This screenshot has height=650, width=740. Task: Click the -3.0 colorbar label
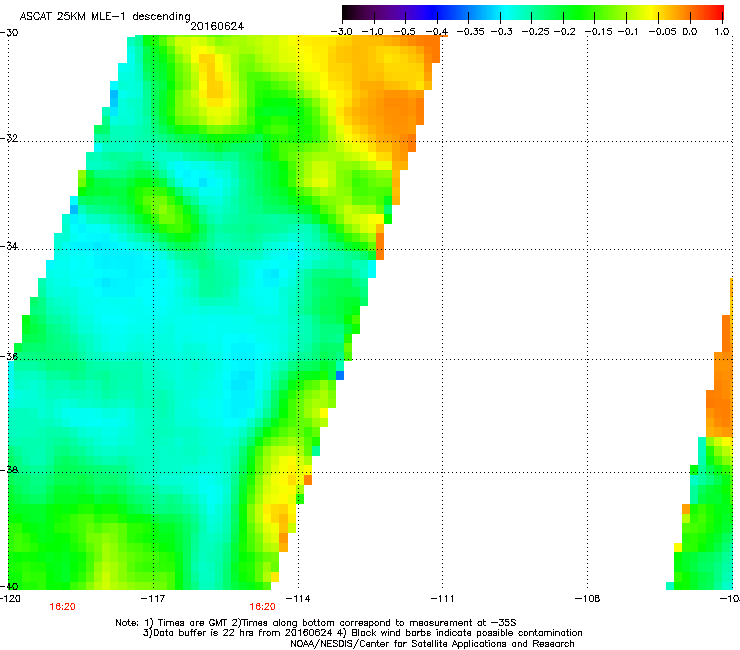click(341, 32)
